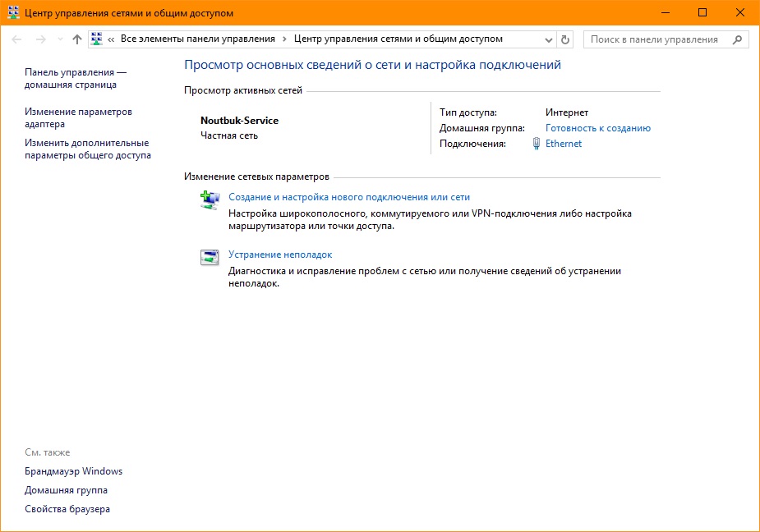The height and width of the screenshot is (532, 760).
Task: Click the troubleshooting icon
Action: [x=210, y=257]
